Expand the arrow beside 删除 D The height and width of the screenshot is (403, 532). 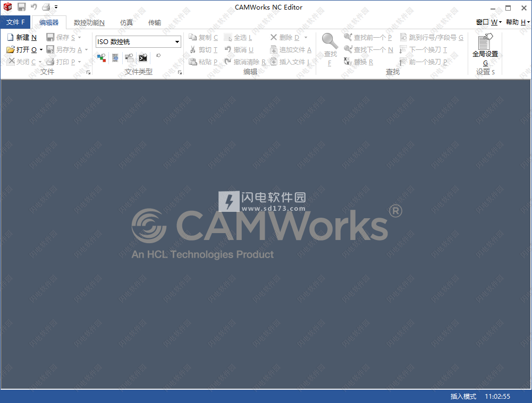[x=306, y=38]
